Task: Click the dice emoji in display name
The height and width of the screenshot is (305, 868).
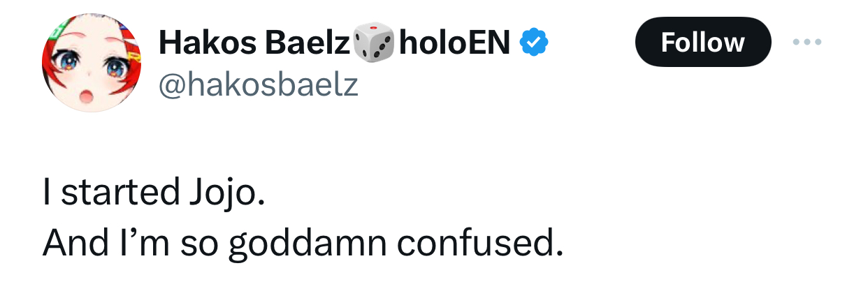Action: [374, 43]
